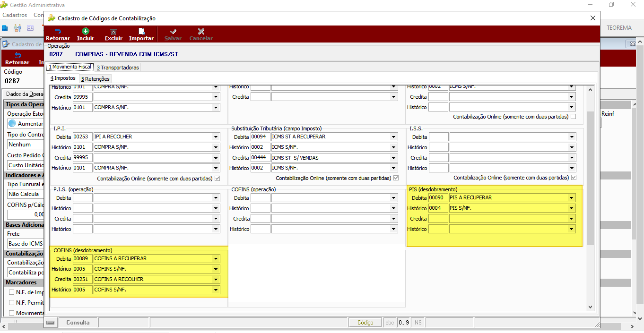Open the IPI A RECOLHER dropdown
This screenshot has height=333, width=644.
(x=216, y=137)
